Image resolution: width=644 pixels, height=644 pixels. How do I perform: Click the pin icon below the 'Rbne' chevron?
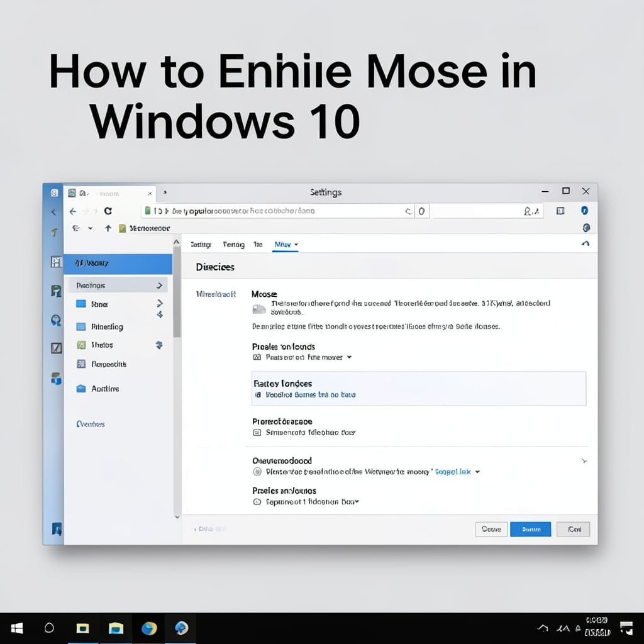coord(160,314)
